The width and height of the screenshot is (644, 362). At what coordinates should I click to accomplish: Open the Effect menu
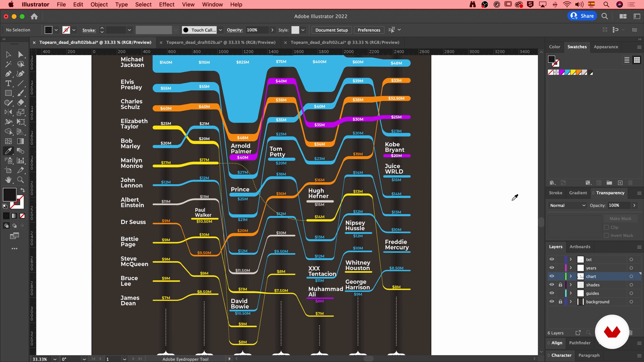pyautogui.click(x=167, y=5)
